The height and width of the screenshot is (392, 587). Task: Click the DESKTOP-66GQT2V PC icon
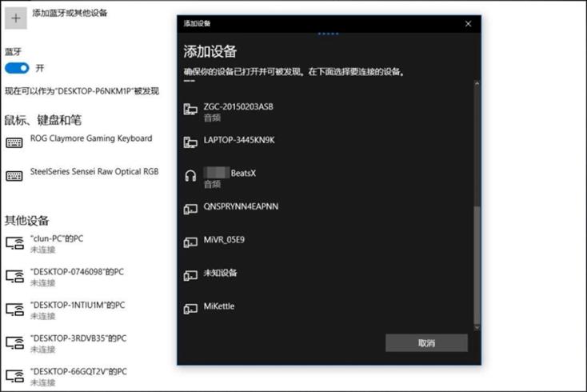[15, 376]
